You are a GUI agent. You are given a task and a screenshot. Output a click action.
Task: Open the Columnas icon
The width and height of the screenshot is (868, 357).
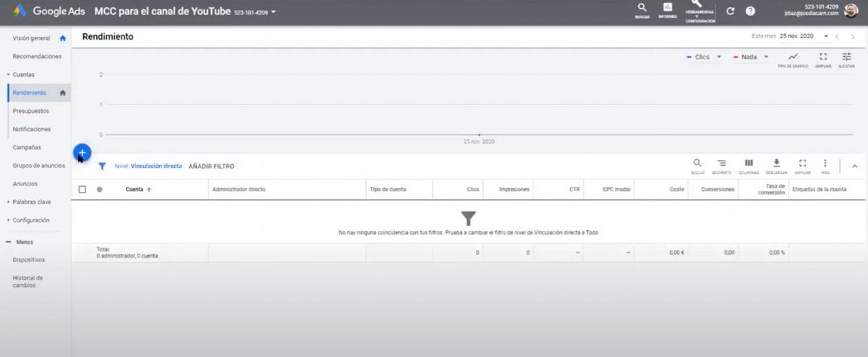tap(749, 167)
